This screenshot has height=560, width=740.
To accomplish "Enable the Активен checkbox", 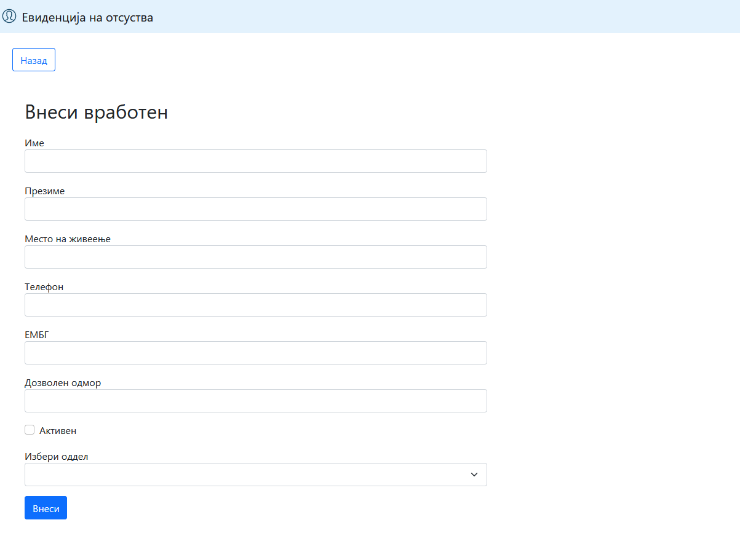I will tap(30, 430).
